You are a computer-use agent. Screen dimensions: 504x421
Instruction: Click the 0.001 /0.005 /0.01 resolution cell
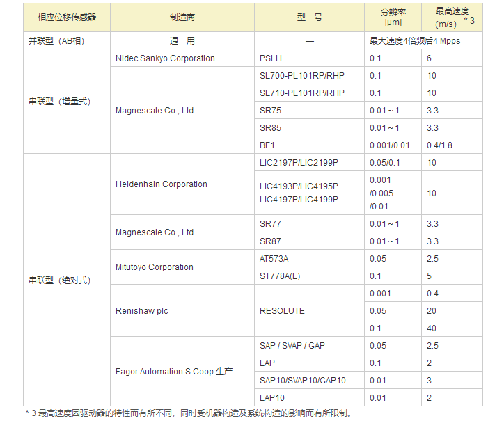(393, 193)
